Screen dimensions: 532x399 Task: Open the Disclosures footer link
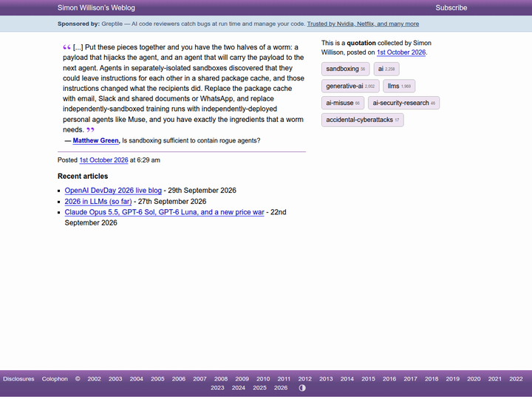(x=18, y=379)
